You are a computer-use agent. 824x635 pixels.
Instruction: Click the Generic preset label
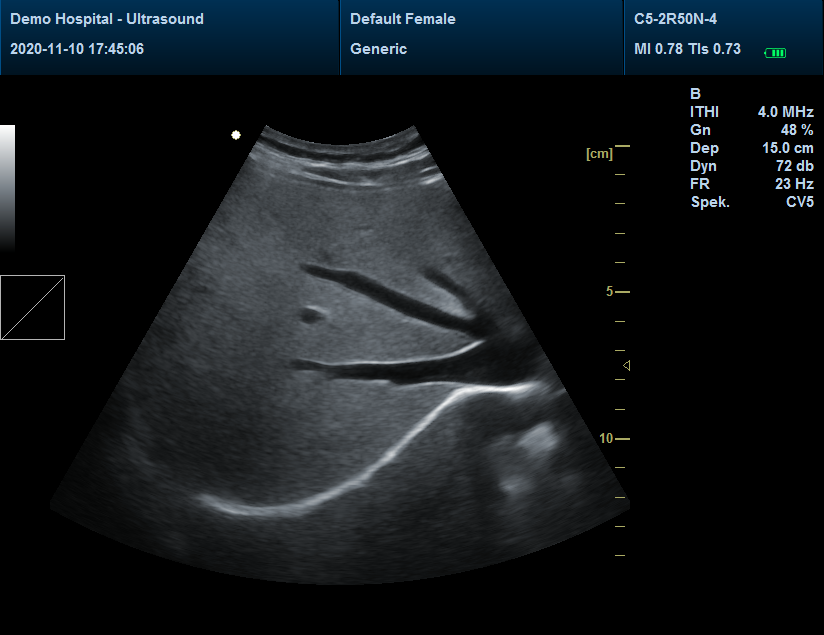(x=378, y=49)
